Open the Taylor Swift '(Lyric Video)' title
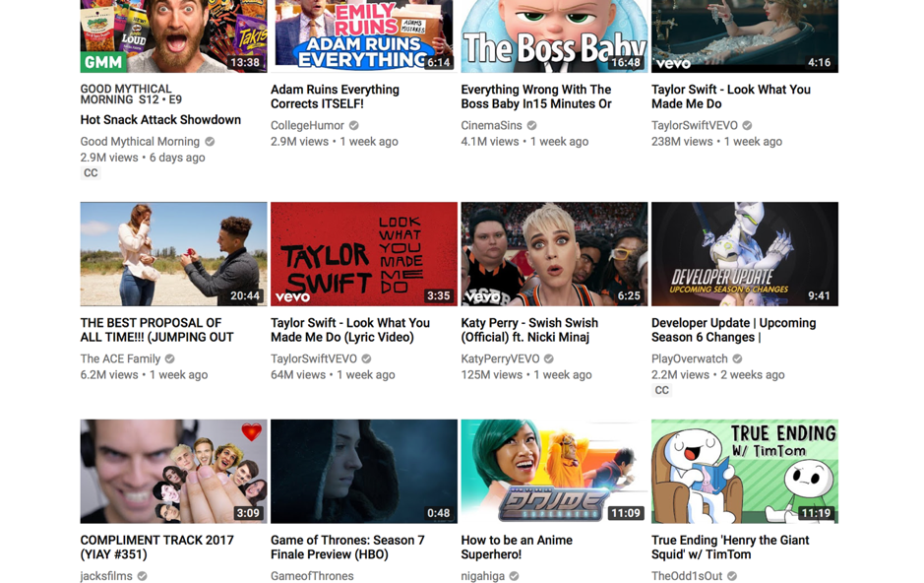The width and height of the screenshot is (924, 583). click(350, 330)
